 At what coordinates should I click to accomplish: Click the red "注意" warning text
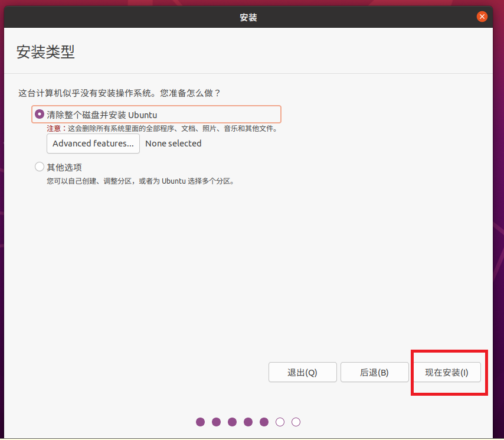pyautogui.click(x=54, y=128)
